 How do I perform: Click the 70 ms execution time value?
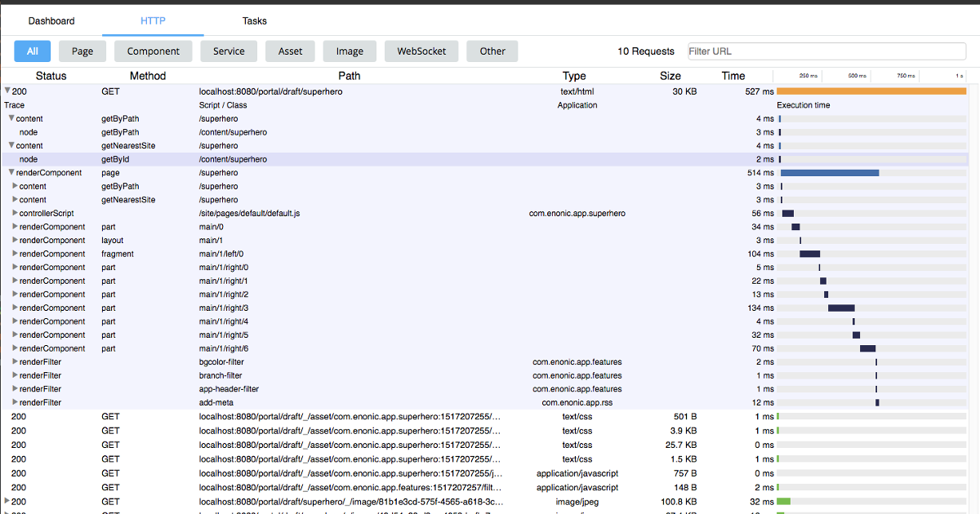pos(762,348)
